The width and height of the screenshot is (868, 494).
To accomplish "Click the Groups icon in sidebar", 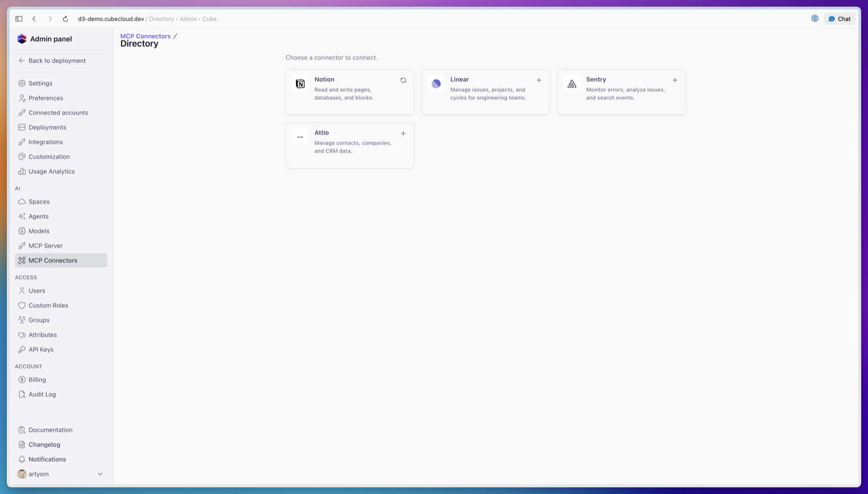I will (22, 320).
